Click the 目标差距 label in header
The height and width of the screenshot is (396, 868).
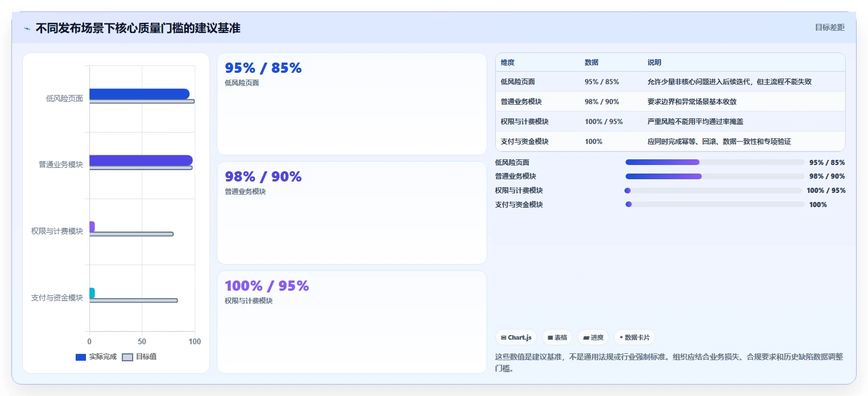[830, 27]
